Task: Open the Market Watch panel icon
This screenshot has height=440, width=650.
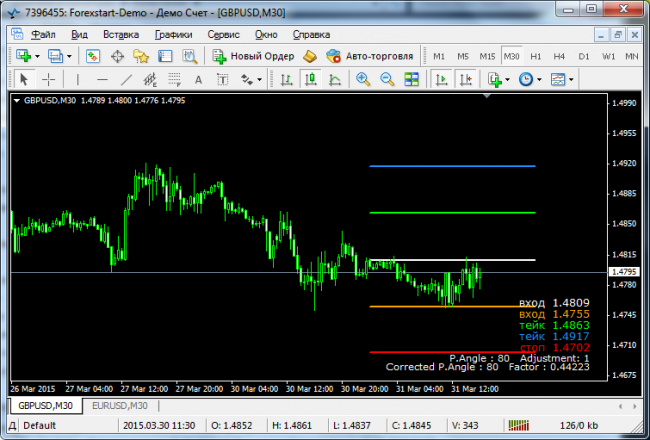Action: (x=93, y=55)
